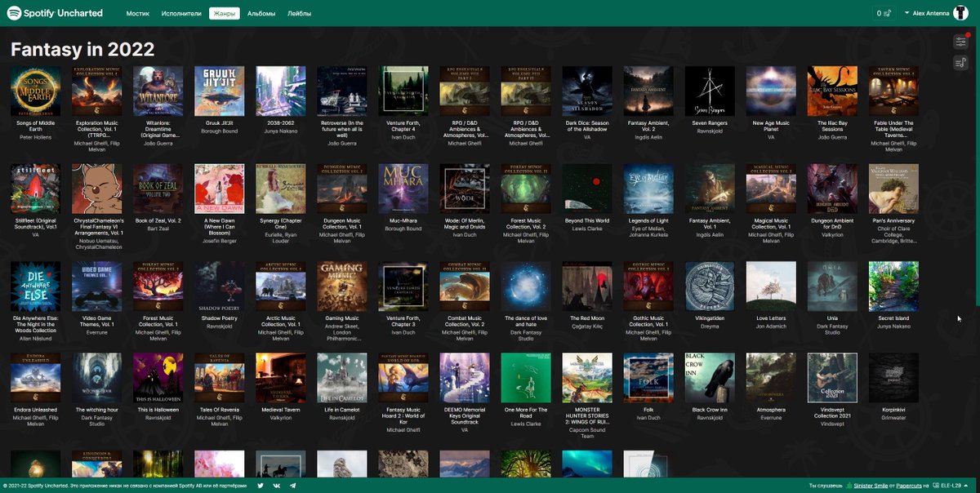
Task: Open the VK link in the footer
Action: 277,486
